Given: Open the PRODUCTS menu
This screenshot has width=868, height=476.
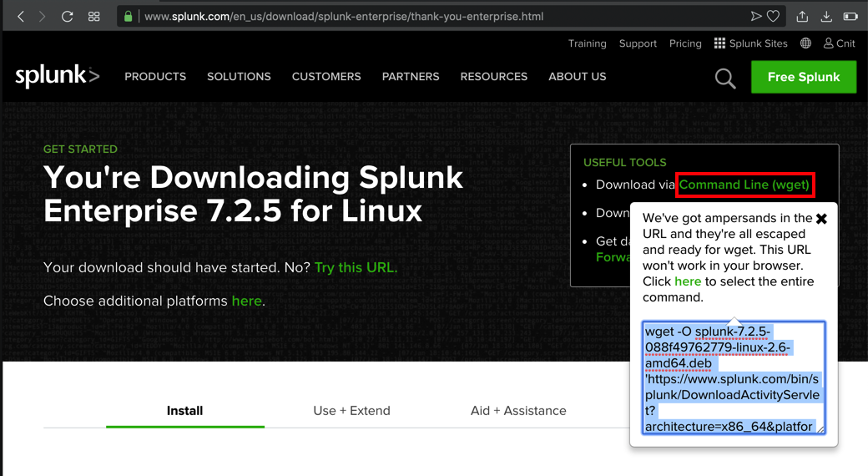Looking at the screenshot, I should [155, 77].
